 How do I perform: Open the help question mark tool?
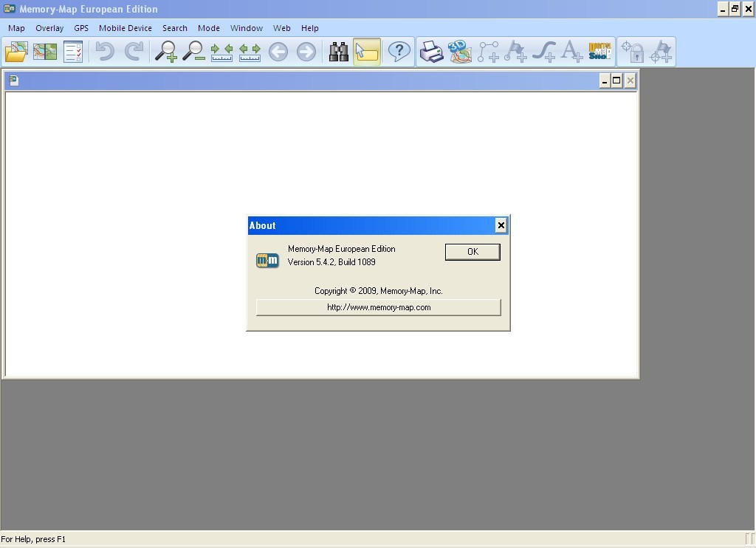click(x=399, y=51)
